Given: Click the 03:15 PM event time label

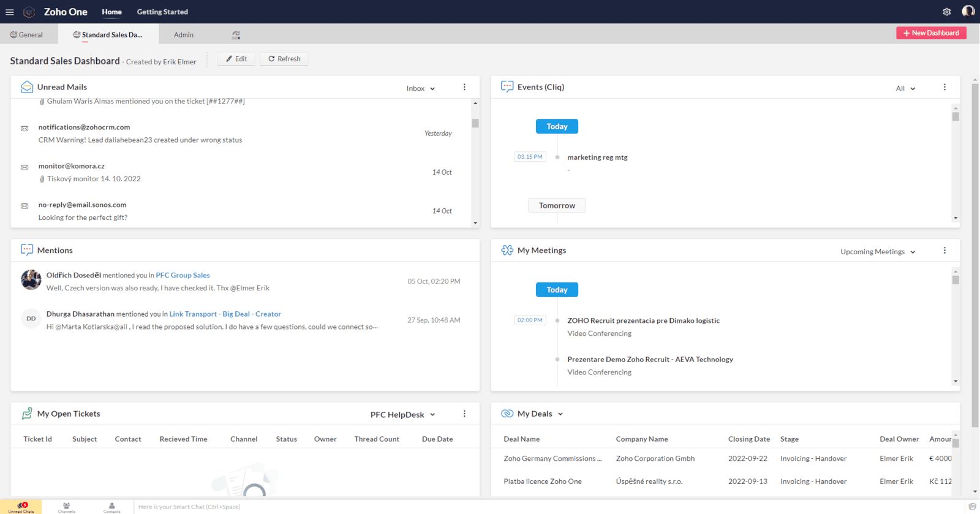Looking at the screenshot, I should tap(530, 157).
